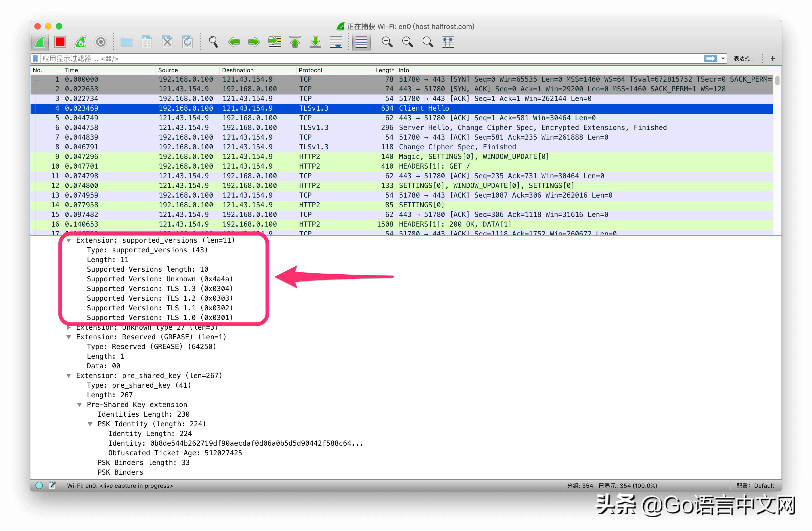Click the resize columns icon
The height and width of the screenshot is (531, 812).
tap(448, 42)
